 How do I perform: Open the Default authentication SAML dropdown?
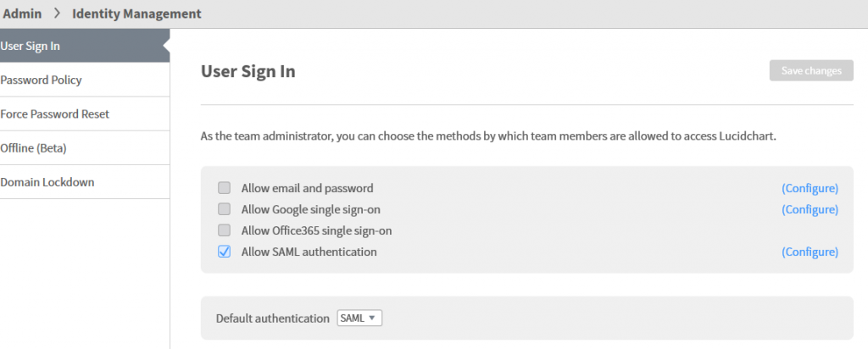[x=359, y=318]
